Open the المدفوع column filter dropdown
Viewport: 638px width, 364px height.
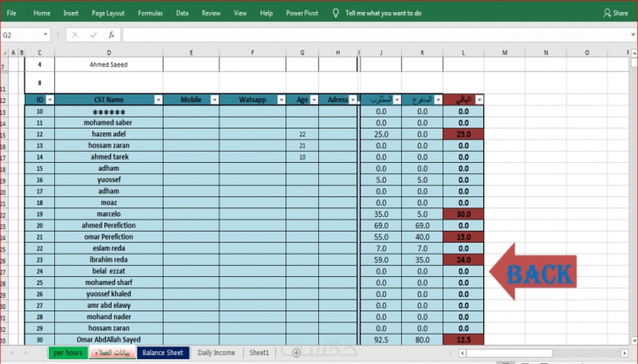point(438,100)
